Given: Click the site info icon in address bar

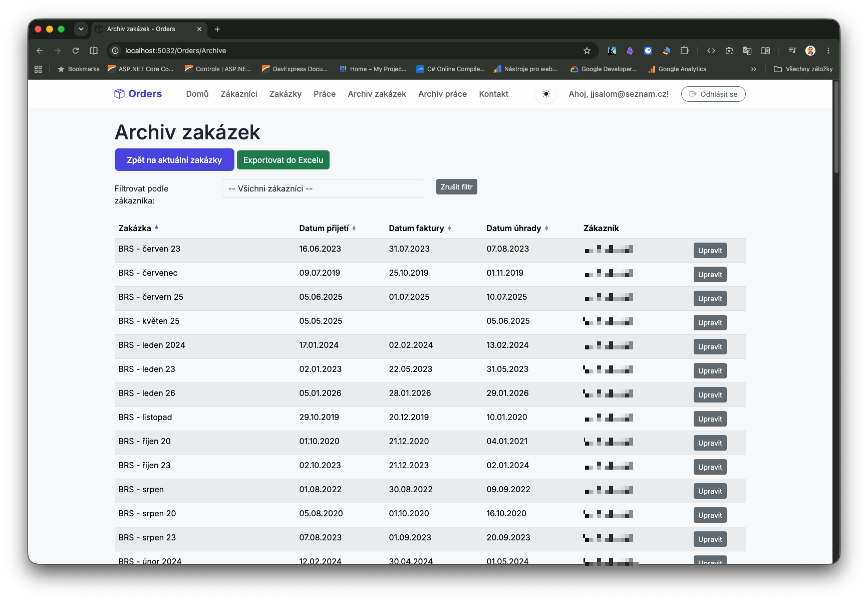Looking at the screenshot, I should tap(115, 51).
